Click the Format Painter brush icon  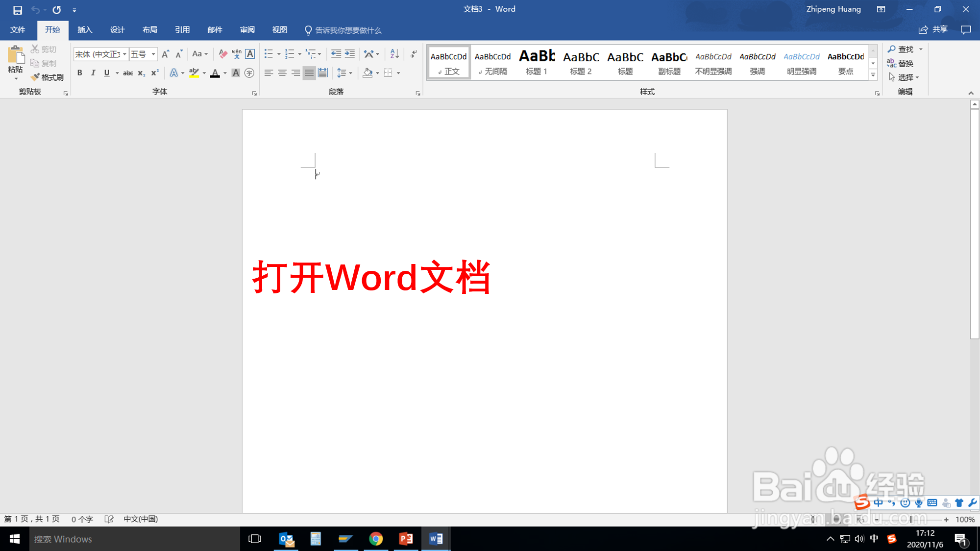[35, 77]
